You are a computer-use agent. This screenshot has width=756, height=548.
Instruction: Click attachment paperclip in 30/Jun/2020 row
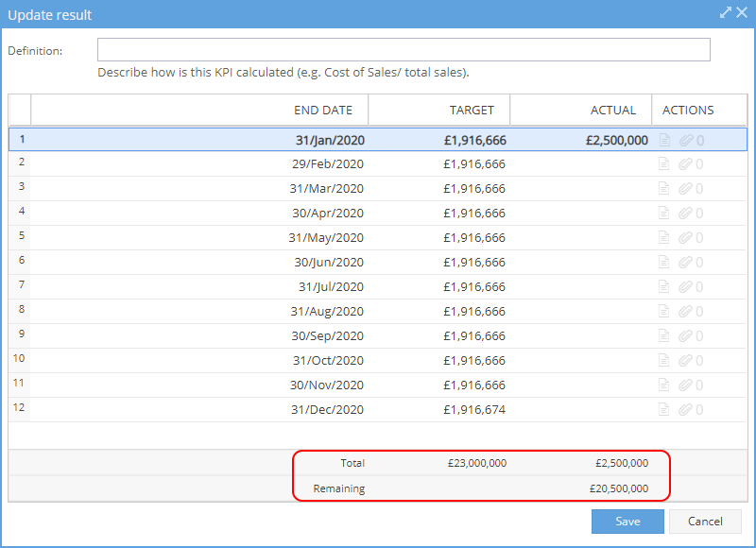pyautogui.click(x=686, y=263)
